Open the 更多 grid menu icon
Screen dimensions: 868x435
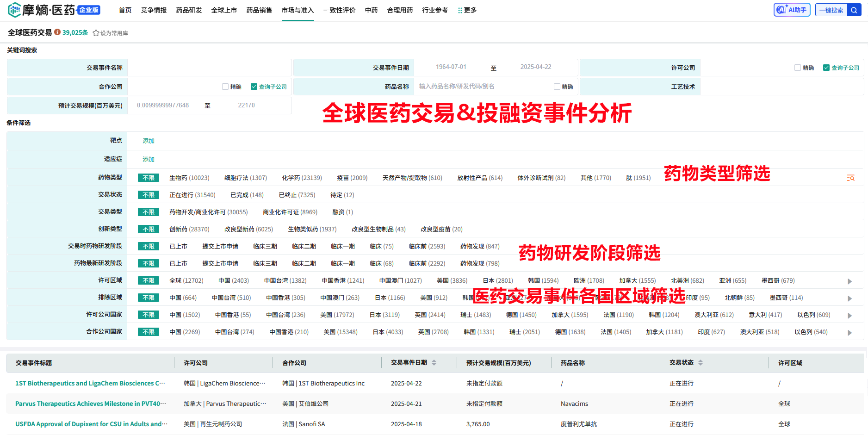pyautogui.click(x=460, y=10)
